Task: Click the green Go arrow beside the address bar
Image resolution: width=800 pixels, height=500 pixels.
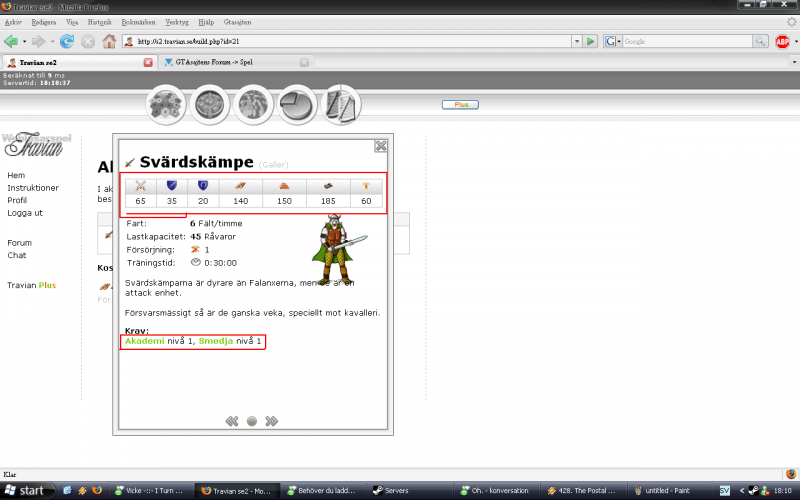Action: (x=590, y=41)
